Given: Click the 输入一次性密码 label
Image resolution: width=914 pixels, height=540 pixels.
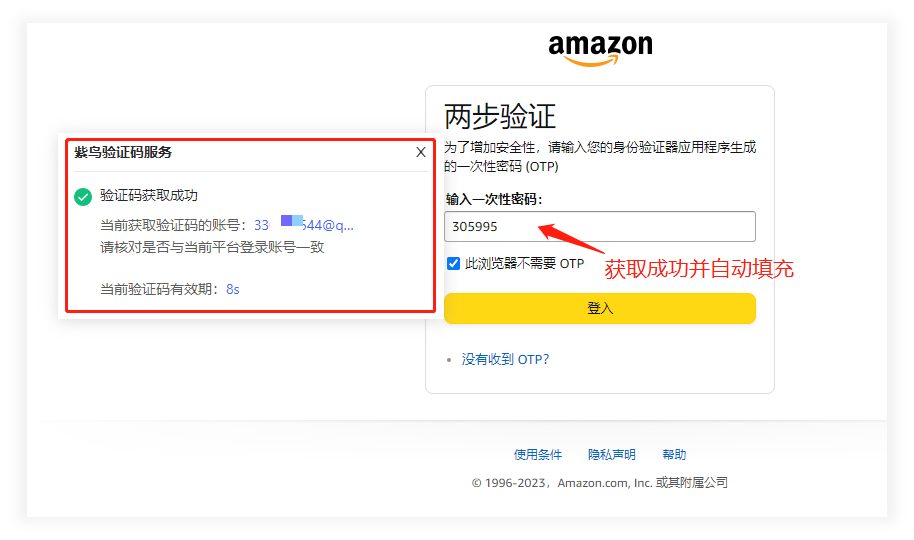Looking at the screenshot, I should click(x=494, y=199).
